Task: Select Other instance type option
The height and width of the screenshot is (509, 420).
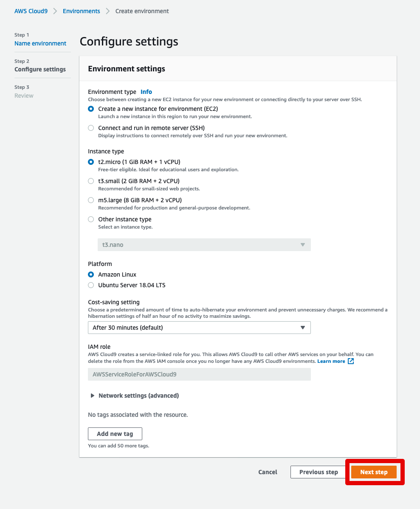Action: coord(90,219)
